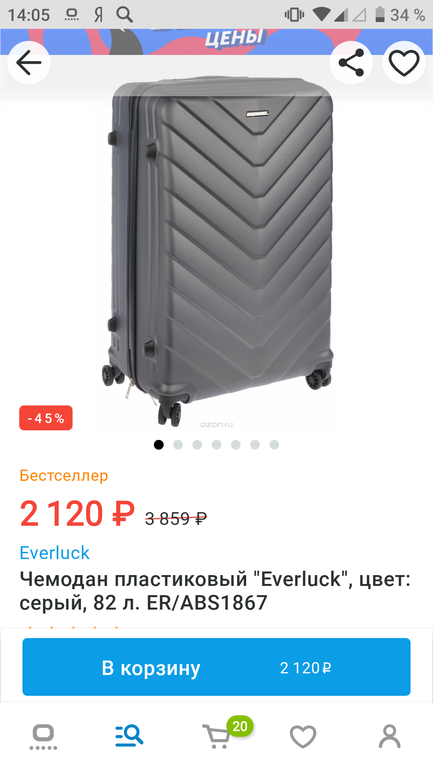The height and width of the screenshot is (770, 433).
Task: Tap the -45% discount badge
Action: (46, 418)
